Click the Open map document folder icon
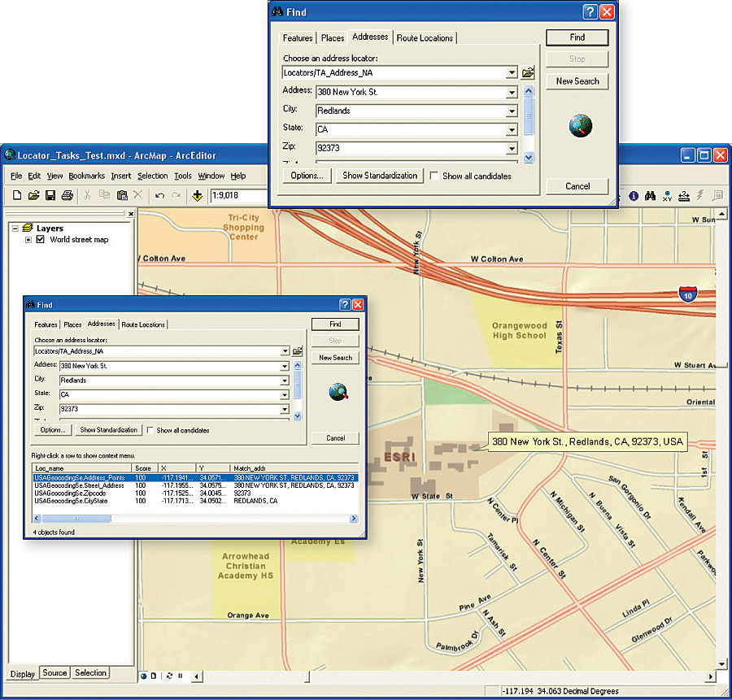 pyautogui.click(x=33, y=195)
